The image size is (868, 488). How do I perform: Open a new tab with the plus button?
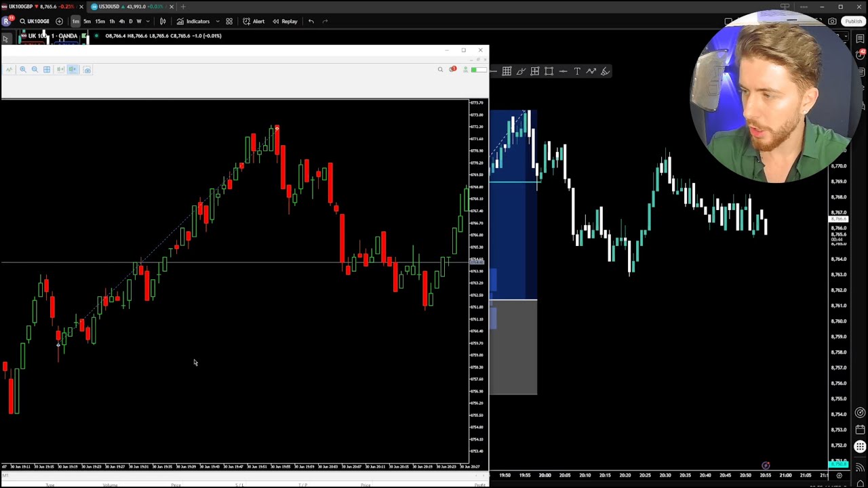click(183, 7)
